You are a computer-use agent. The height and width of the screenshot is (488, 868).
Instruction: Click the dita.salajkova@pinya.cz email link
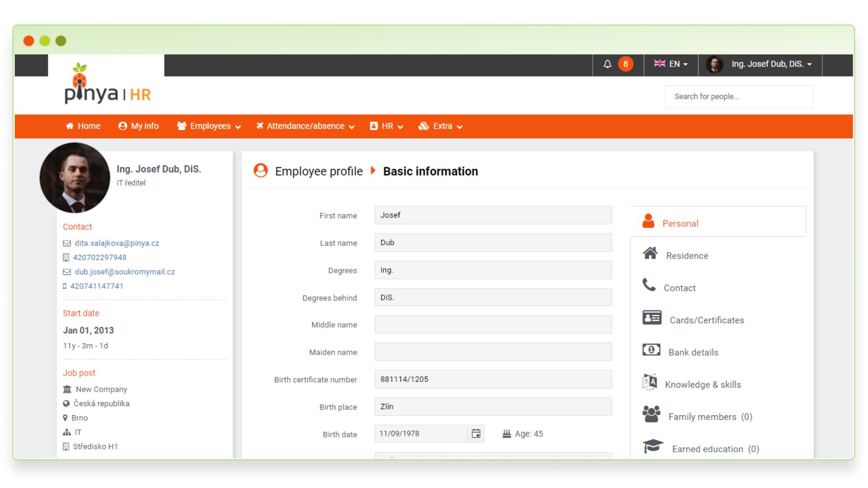point(117,243)
